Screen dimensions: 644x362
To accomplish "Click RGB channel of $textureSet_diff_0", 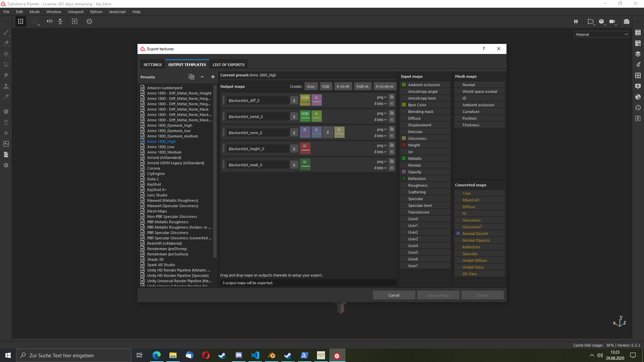I will click(305, 100).
